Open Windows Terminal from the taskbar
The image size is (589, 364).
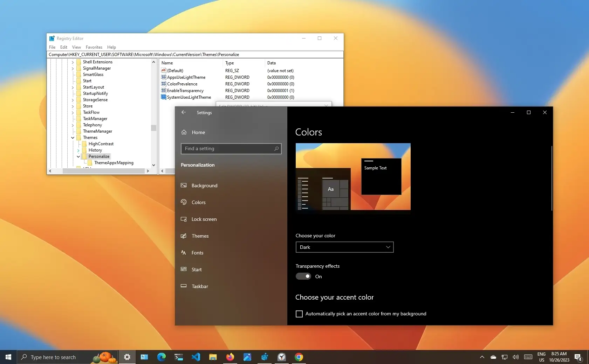click(178, 357)
